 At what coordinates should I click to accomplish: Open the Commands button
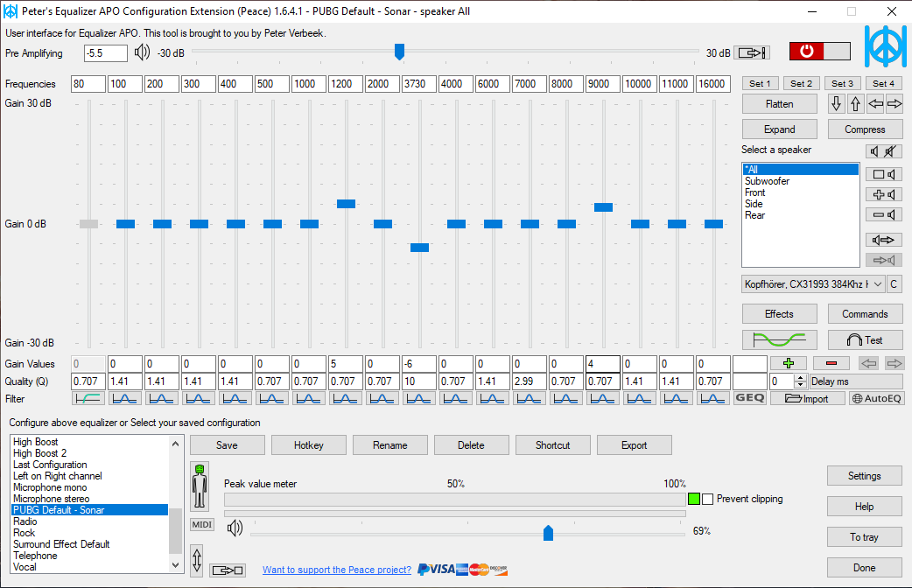click(x=865, y=314)
